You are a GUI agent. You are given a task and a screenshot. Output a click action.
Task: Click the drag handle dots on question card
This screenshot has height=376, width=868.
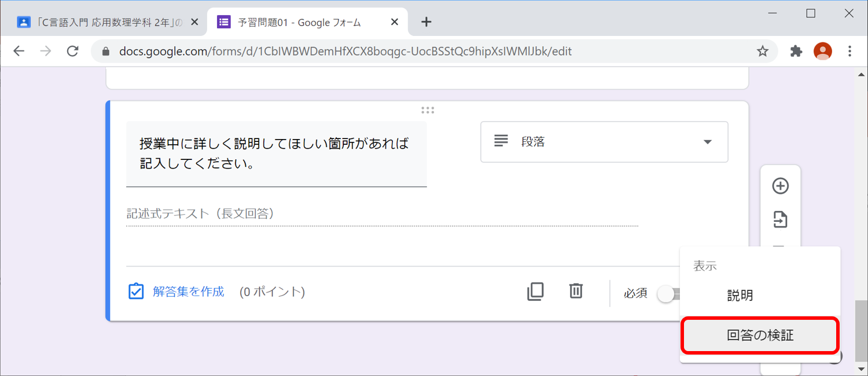428,110
